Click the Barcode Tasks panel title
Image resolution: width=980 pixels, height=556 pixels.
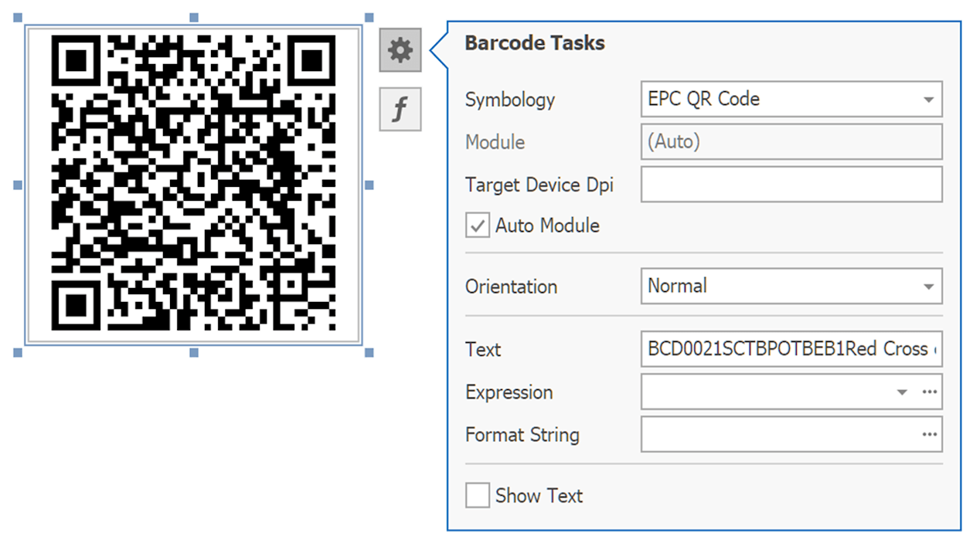[x=535, y=43]
